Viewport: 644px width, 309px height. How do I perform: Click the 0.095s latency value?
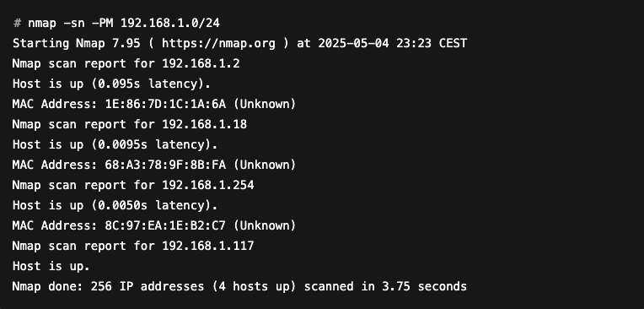[119, 84]
